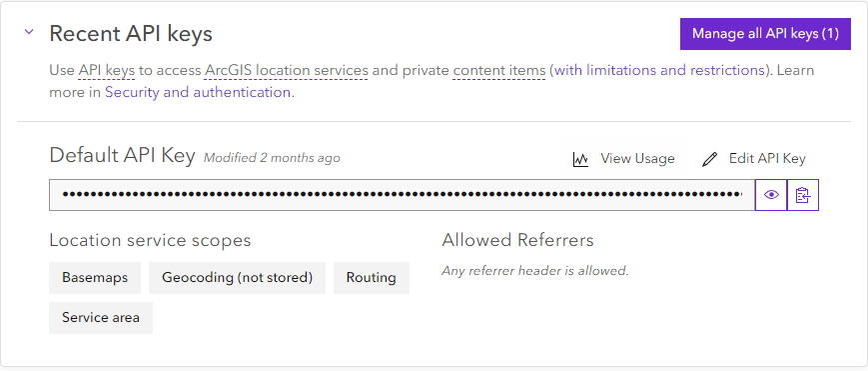Select Geocoding (not stored) scope tag

[x=237, y=277]
